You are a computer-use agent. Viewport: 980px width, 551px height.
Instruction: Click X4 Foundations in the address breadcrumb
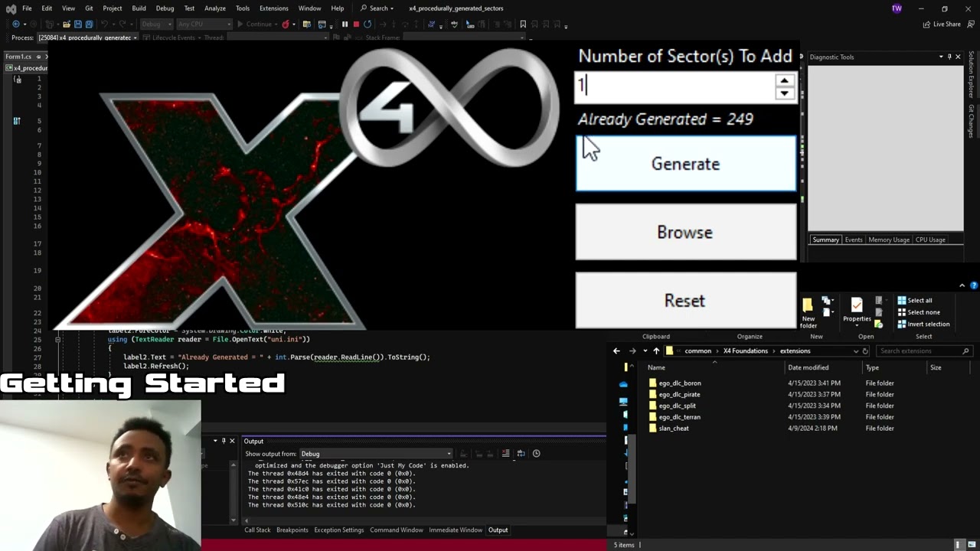click(745, 351)
